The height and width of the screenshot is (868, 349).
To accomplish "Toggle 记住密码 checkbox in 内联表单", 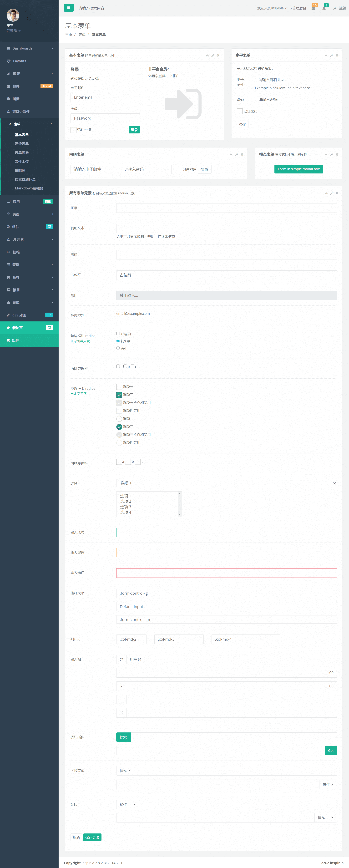I will point(178,169).
